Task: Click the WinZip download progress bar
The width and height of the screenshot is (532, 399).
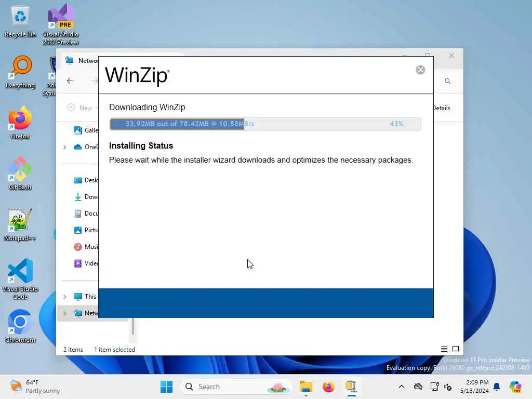Action: point(265,124)
